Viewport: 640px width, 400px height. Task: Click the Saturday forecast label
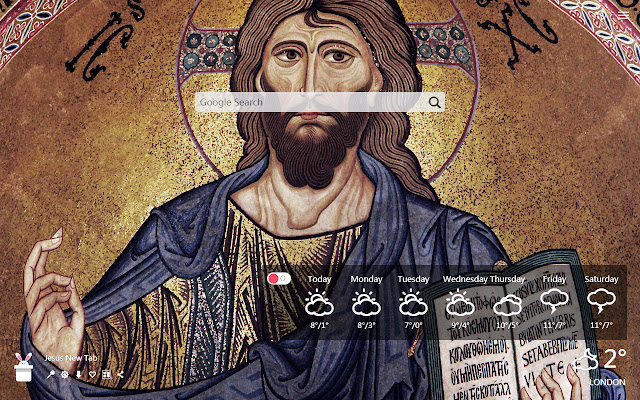click(601, 279)
